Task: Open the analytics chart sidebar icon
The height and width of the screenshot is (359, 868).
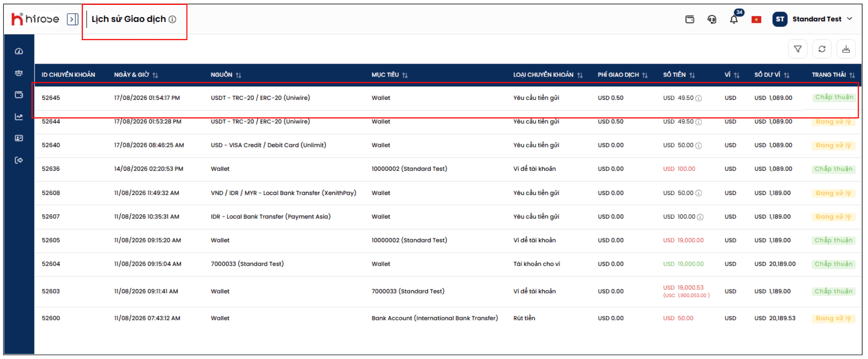Action: [x=19, y=117]
